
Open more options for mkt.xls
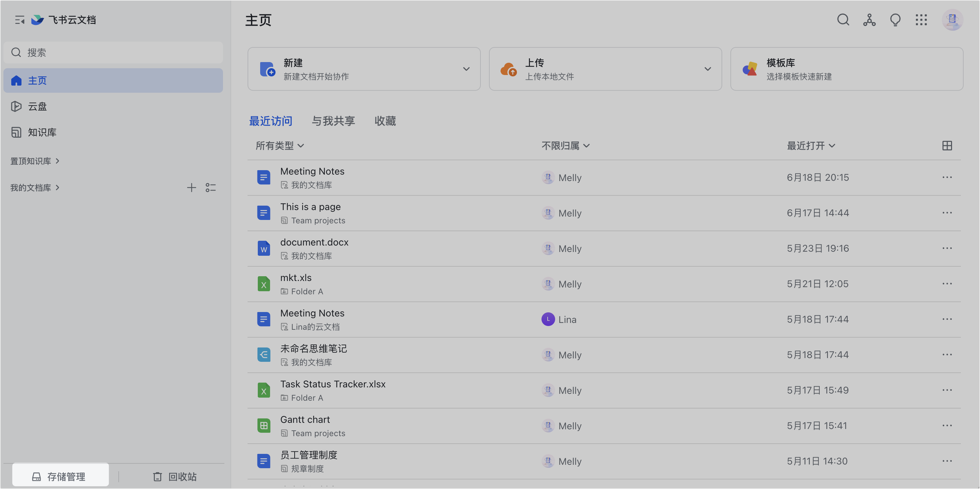(947, 284)
